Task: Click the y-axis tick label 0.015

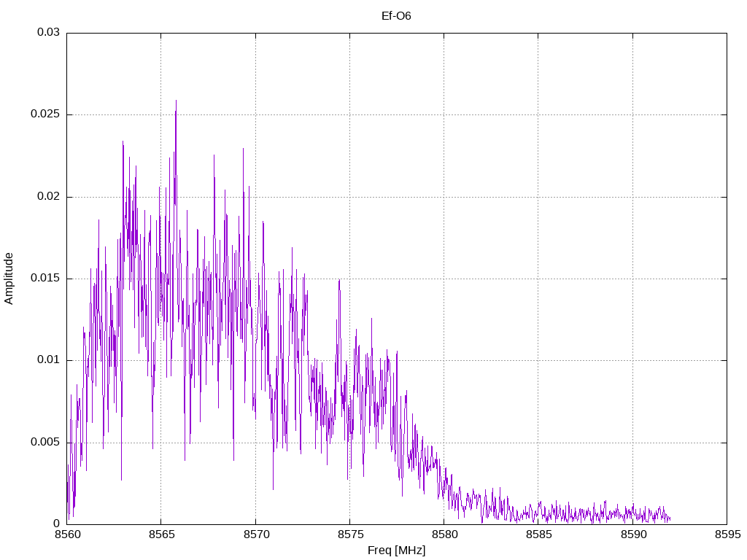Action: [x=45, y=278]
